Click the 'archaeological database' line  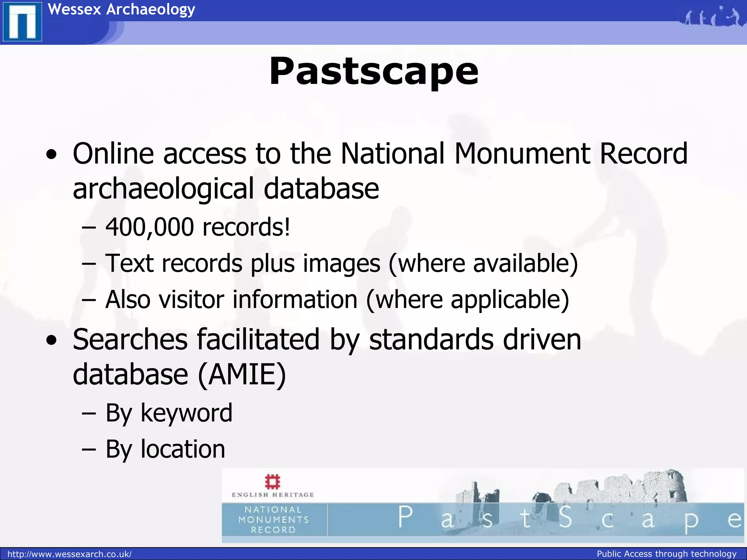coord(226,189)
